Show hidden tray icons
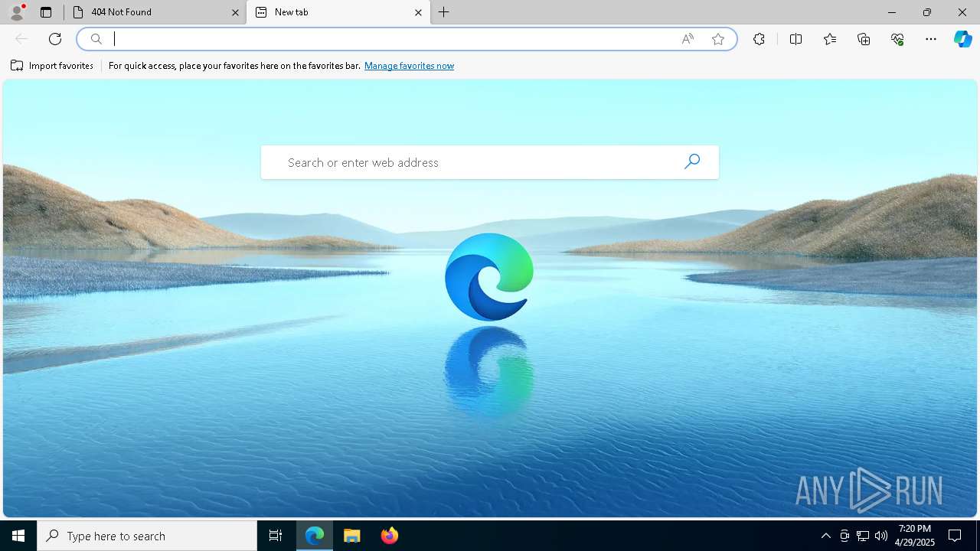980x551 pixels. click(825, 536)
